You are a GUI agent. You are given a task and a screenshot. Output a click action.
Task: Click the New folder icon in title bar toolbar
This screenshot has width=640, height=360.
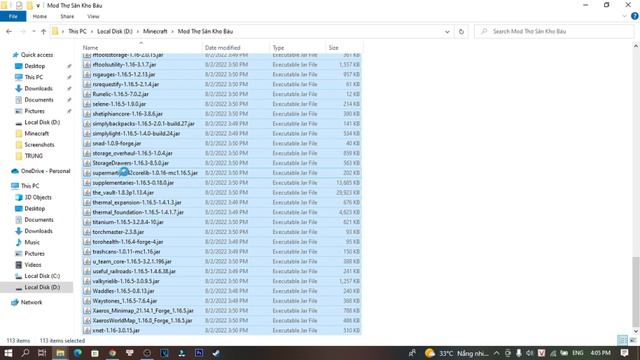[29, 5]
